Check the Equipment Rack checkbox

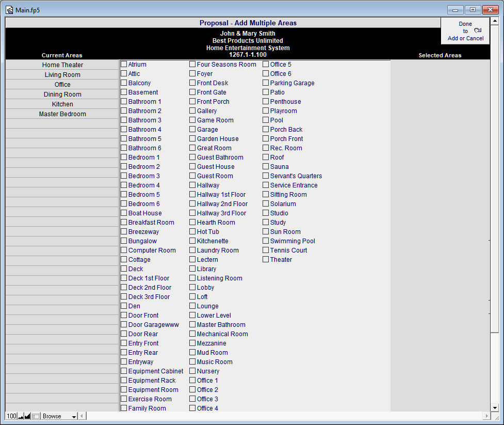point(124,380)
